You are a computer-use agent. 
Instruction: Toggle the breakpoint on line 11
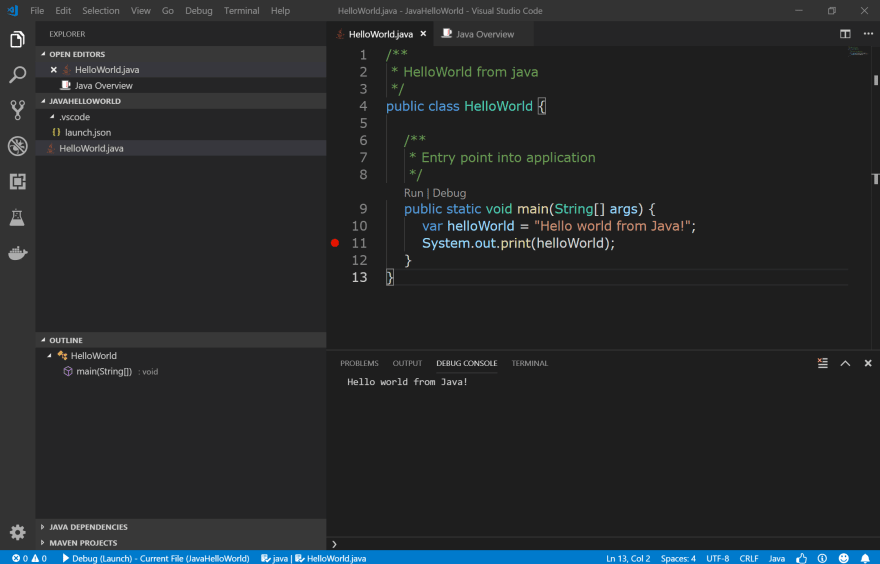click(335, 243)
